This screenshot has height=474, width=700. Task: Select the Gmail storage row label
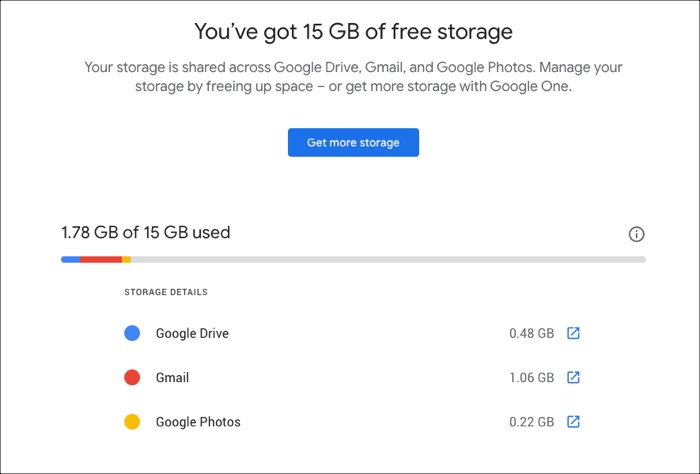click(172, 378)
